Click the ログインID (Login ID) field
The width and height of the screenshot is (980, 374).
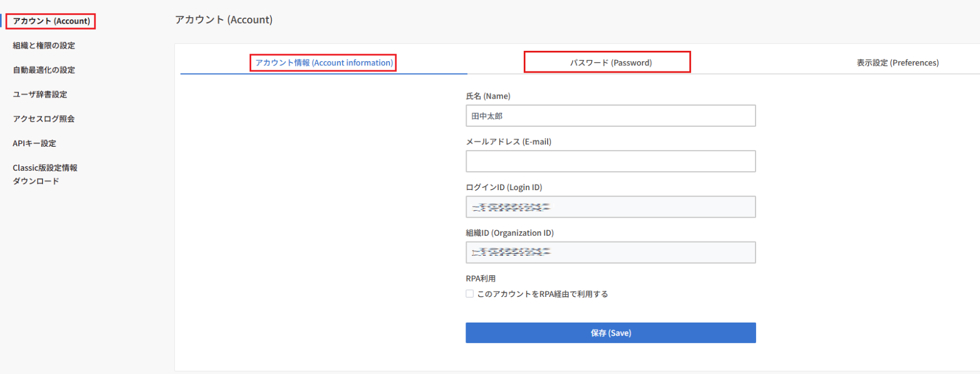[x=611, y=207]
